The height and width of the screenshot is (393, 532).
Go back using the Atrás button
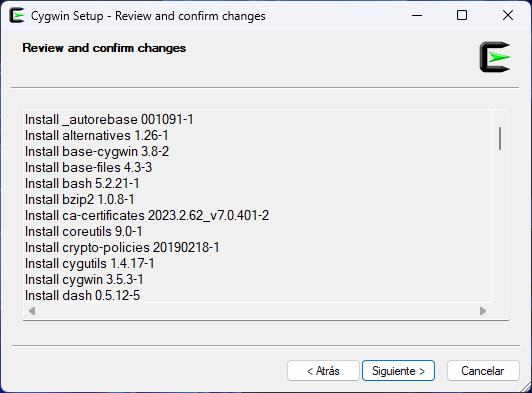323,371
